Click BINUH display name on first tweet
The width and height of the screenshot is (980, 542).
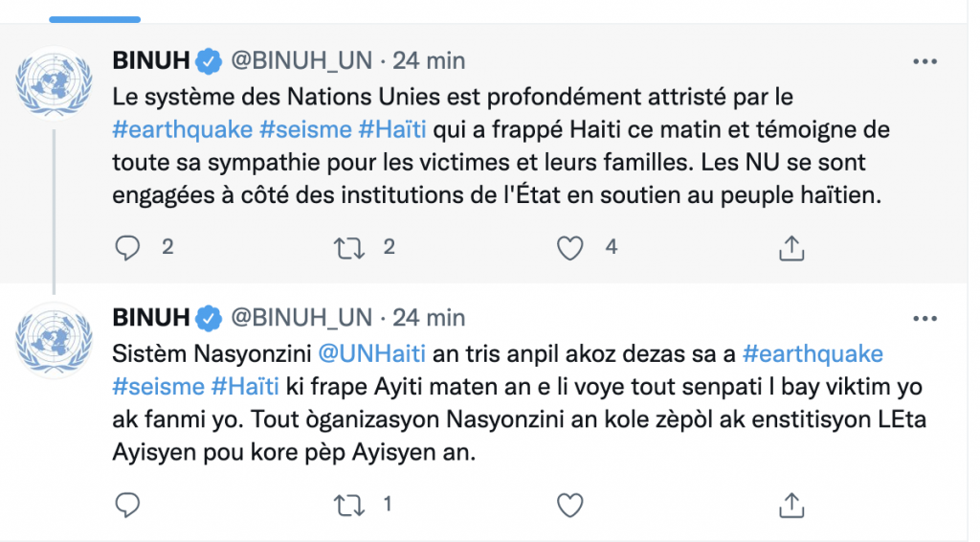click(151, 61)
